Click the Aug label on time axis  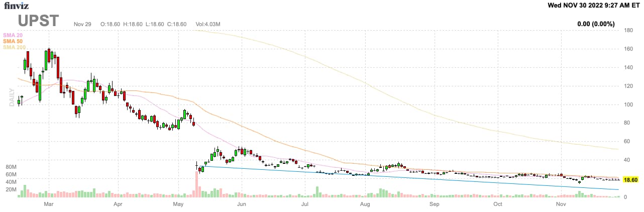point(365,204)
